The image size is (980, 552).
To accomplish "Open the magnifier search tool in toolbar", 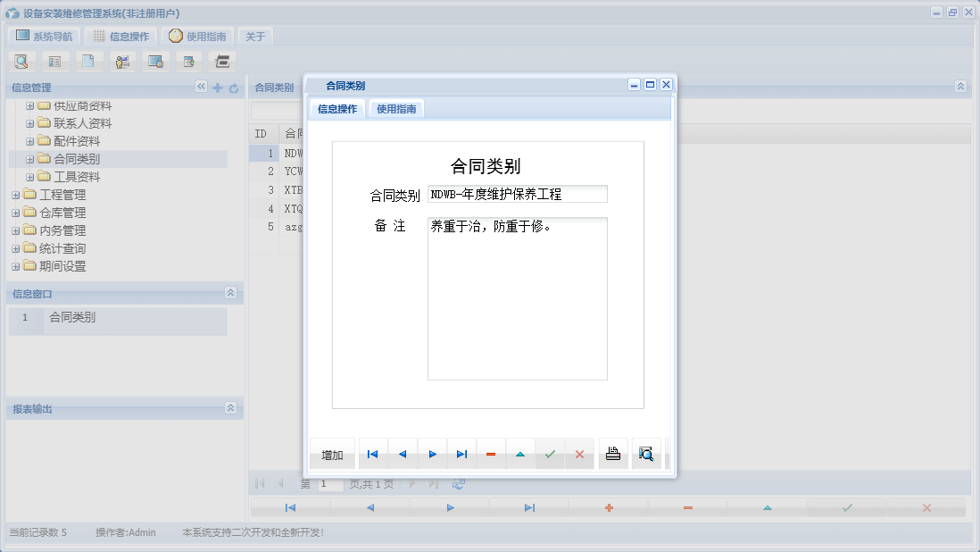I will [21, 61].
